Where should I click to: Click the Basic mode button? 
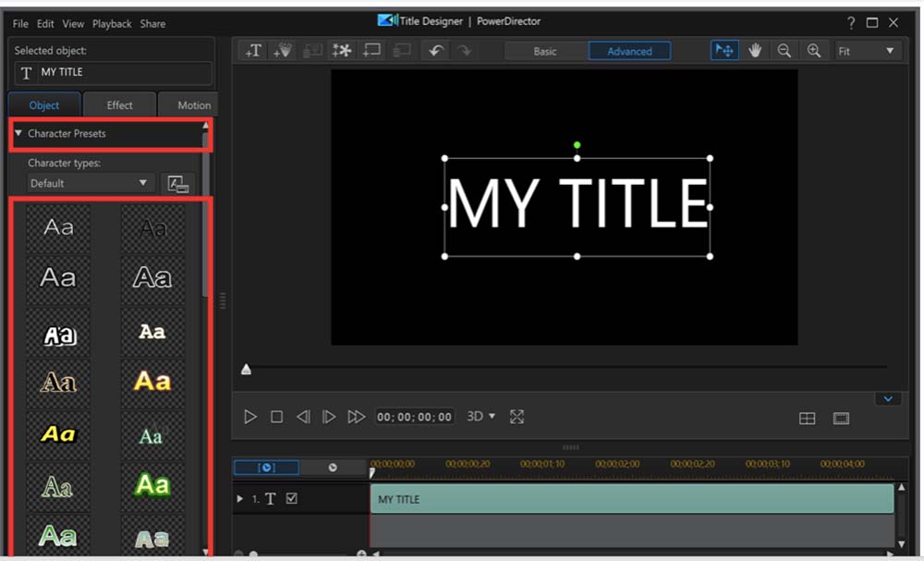pyautogui.click(x=544, y=51)
